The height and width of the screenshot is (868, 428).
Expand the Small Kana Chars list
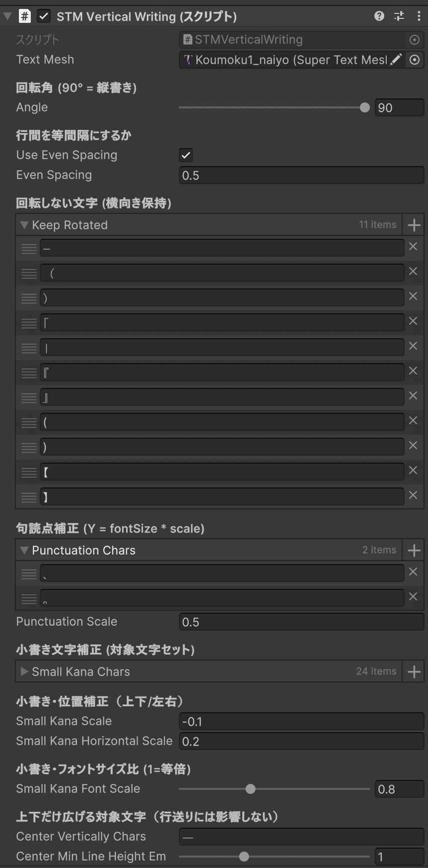[24, 671]
